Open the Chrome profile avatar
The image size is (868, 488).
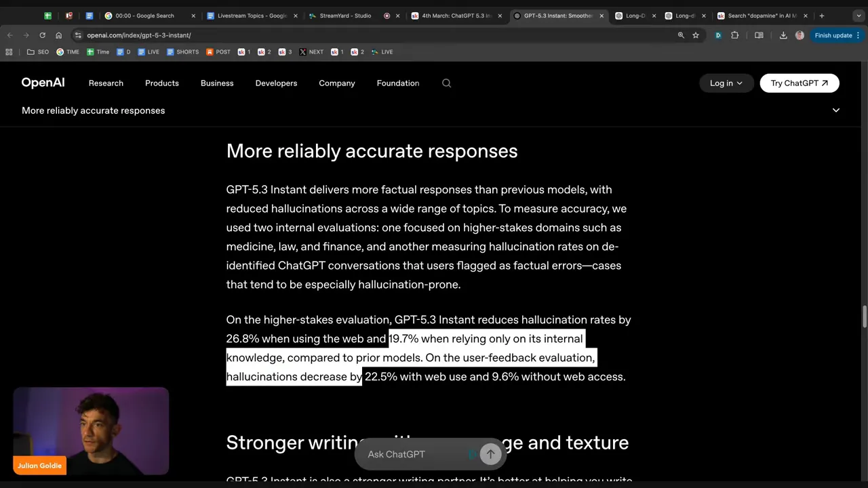[800, 35]
